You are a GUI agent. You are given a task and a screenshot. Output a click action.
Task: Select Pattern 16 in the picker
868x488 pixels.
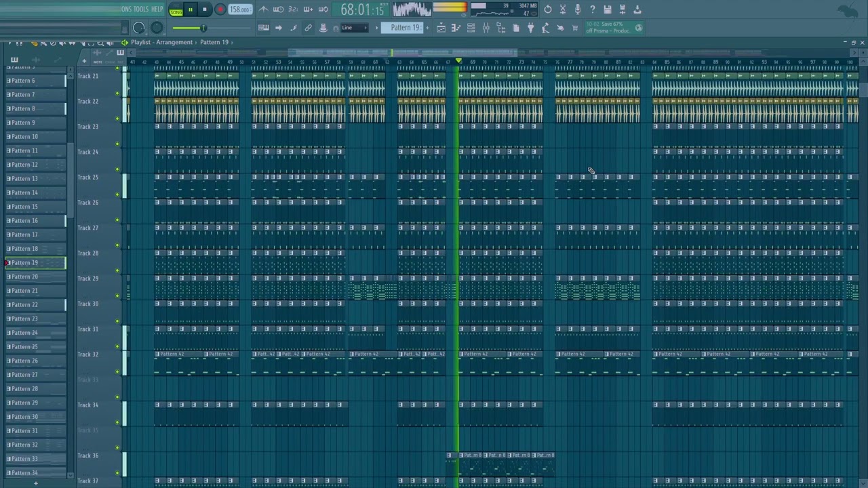pyautogui.click(x=35, y=220)
